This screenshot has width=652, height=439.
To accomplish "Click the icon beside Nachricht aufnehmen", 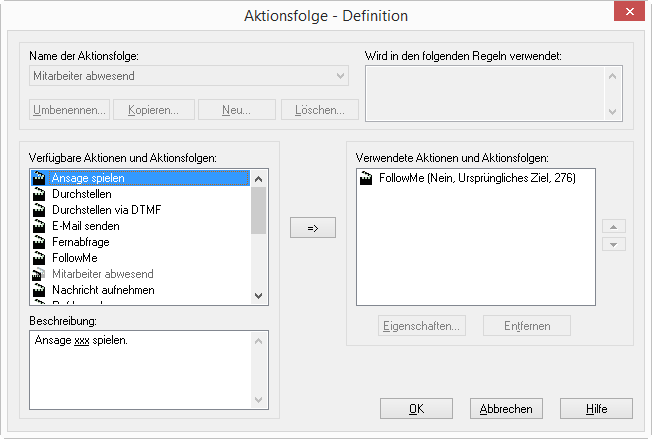I will (40, 290).
